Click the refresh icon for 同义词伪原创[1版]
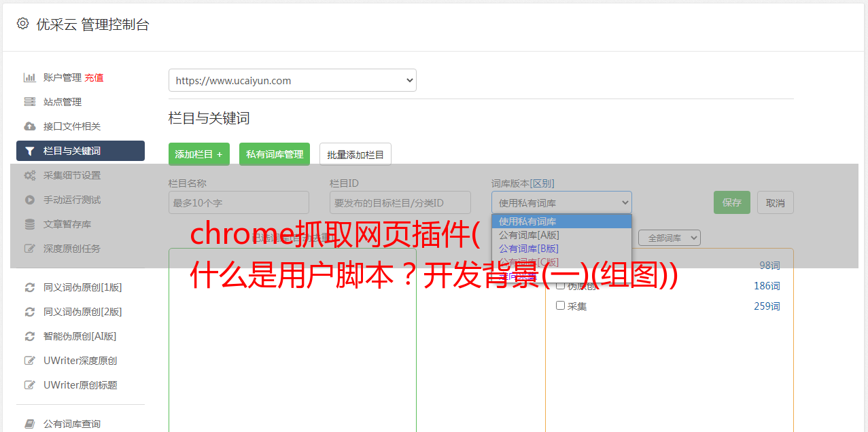This screenshot has height=432, width=868. [x=30, y=287]
